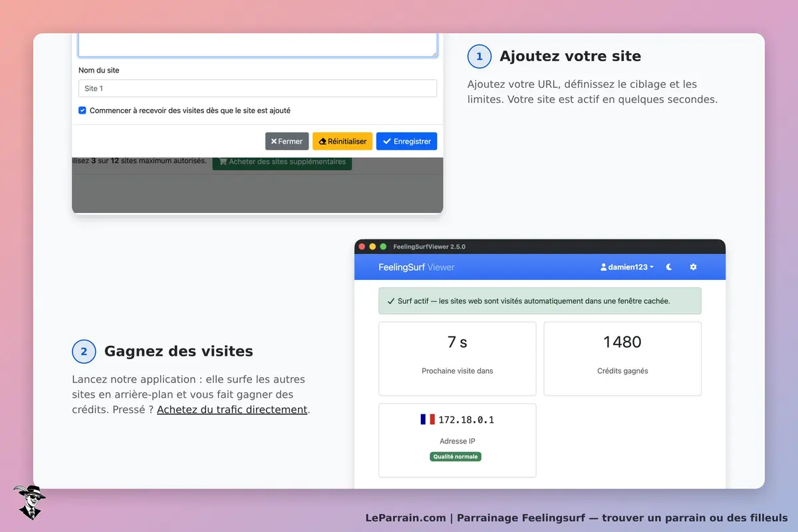
Task: Uncheck 'Commencer à recevoir des visites' checkbox
Action: [x=82, y=110]
